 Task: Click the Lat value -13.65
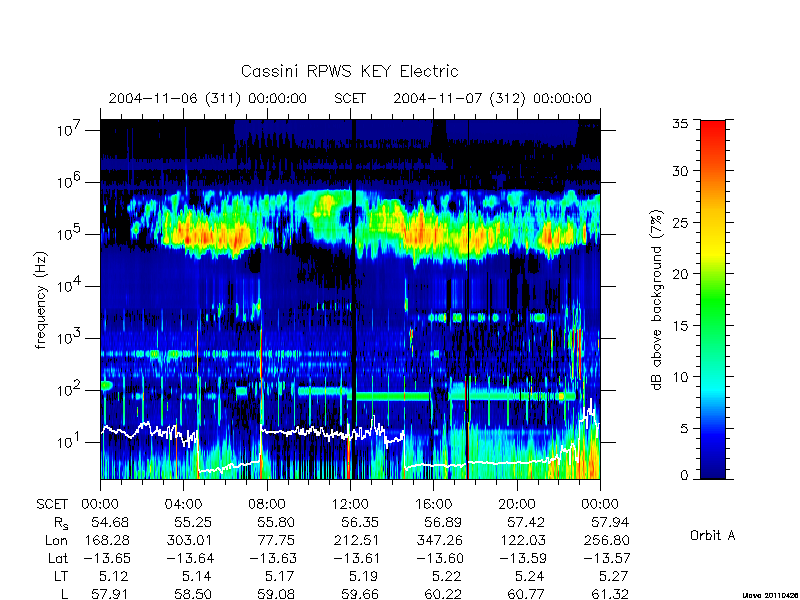pyautogui.click(x=106, y=558)
